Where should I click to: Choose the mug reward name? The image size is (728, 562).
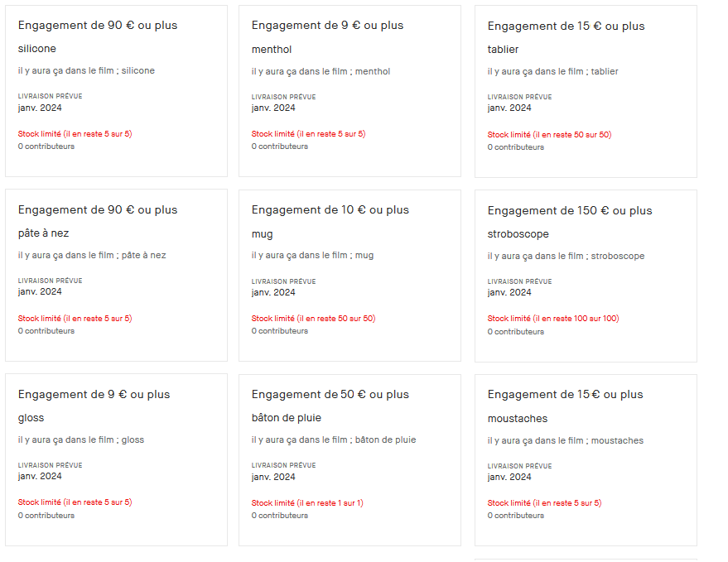[262, 234]
